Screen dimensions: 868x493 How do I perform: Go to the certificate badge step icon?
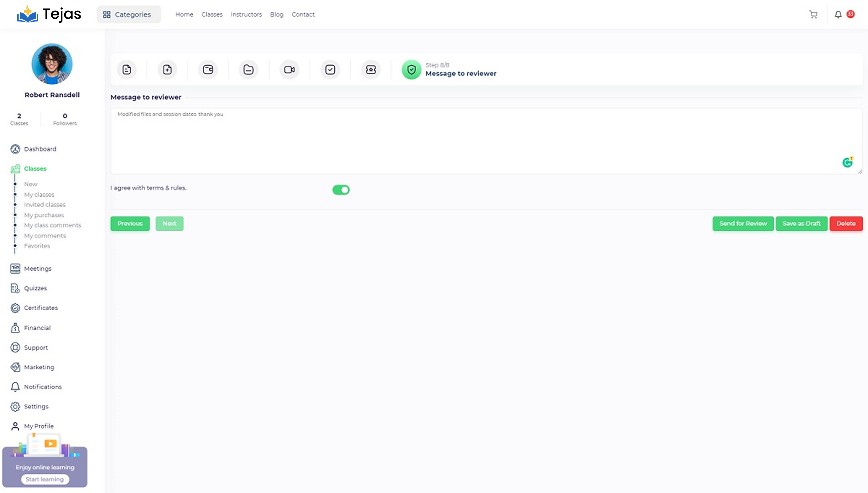pos(371,70)
